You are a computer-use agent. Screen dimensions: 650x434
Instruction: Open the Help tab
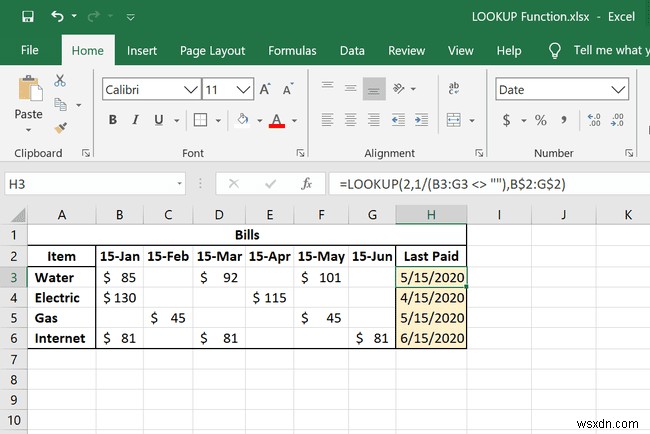[509, 51]
